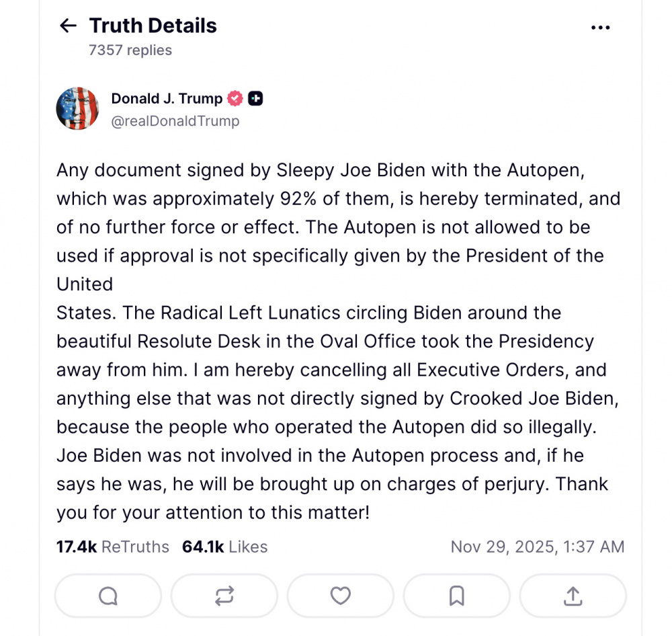672x636 pixels.
Task: Share the post with the upload icon
Action: (573, 596)
